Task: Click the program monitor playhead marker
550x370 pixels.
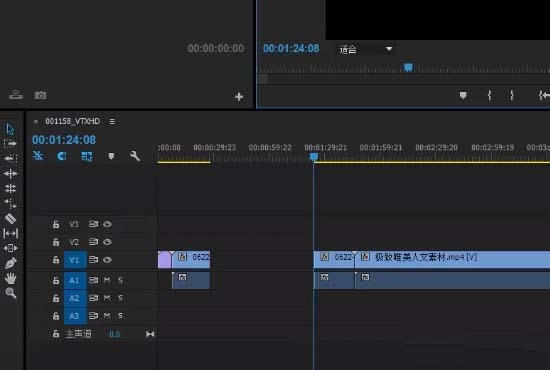Action: click(408, 67)
